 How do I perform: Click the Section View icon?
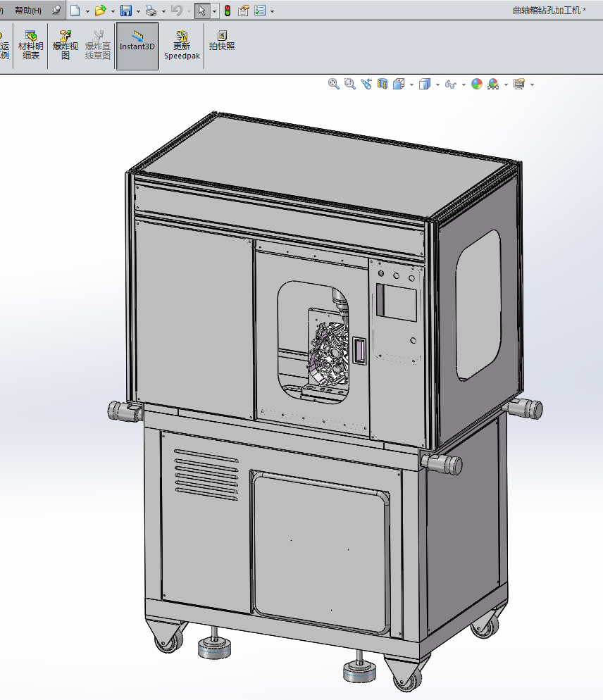coord(383,84)
